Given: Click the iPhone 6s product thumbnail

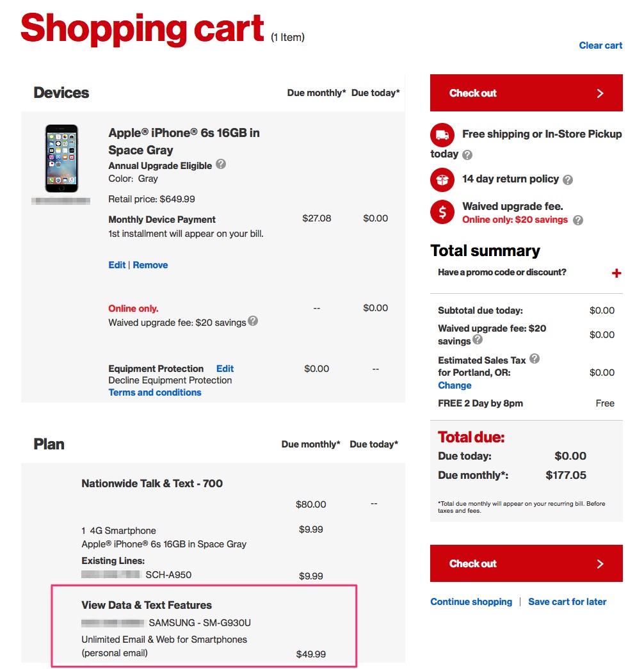Looking at the screenshot, I should click(x=61, y=158).
